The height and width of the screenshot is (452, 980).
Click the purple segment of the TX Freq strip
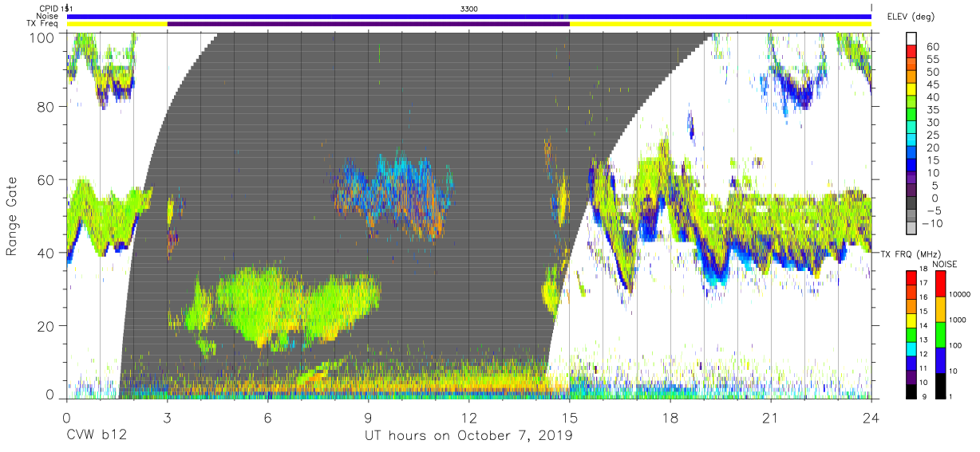tap(368, 24)
